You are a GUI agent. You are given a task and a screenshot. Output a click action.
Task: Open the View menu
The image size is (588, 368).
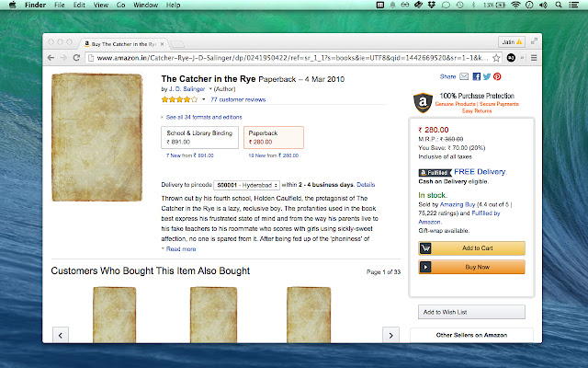pos(100,5)
